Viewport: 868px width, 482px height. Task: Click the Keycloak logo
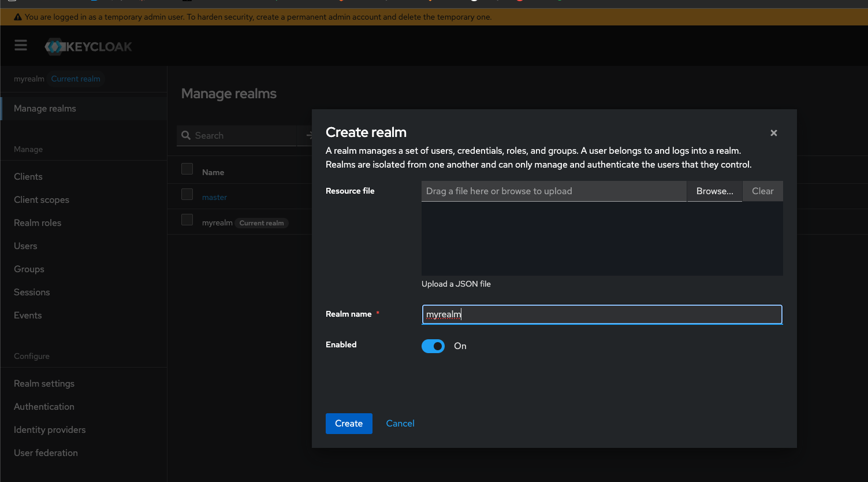coord(88,47)
